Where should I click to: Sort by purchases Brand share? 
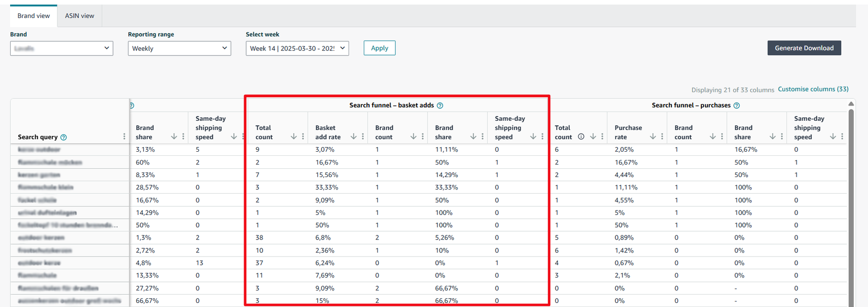[x=772, y=136]
